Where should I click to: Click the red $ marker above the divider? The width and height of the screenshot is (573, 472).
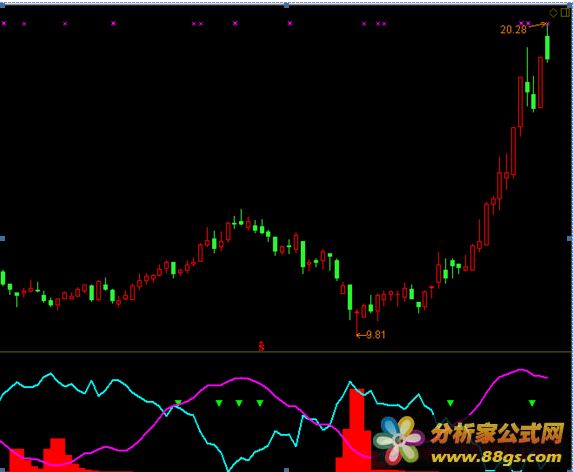(x=261, y=346)
